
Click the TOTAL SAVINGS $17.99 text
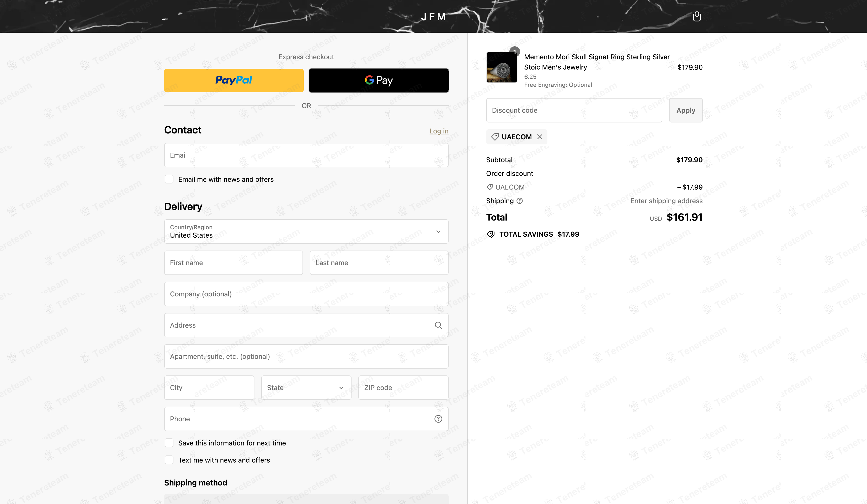(x=539, y=234)
